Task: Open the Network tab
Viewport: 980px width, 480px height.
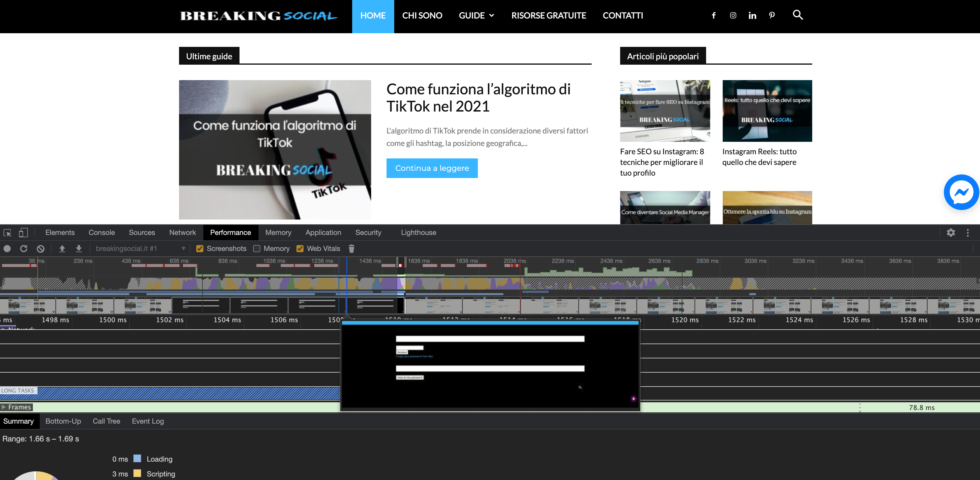Action: click(x=183, y=233)
